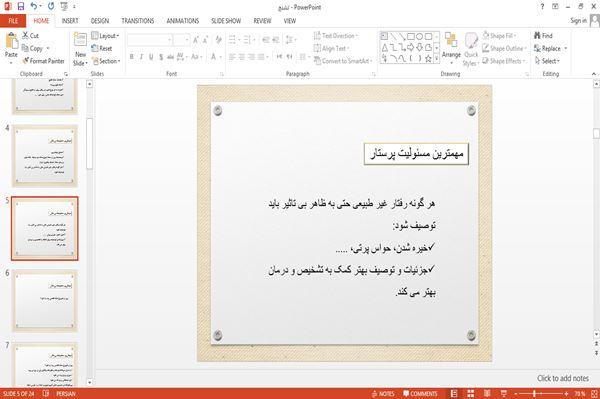Toggle Bold formatting
The image size is (600, 399).
131,57
